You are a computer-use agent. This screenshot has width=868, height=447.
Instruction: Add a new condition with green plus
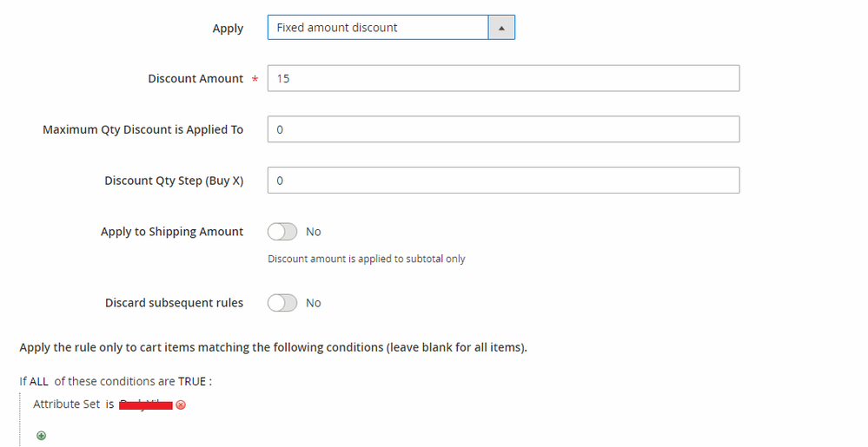[41, 436]
